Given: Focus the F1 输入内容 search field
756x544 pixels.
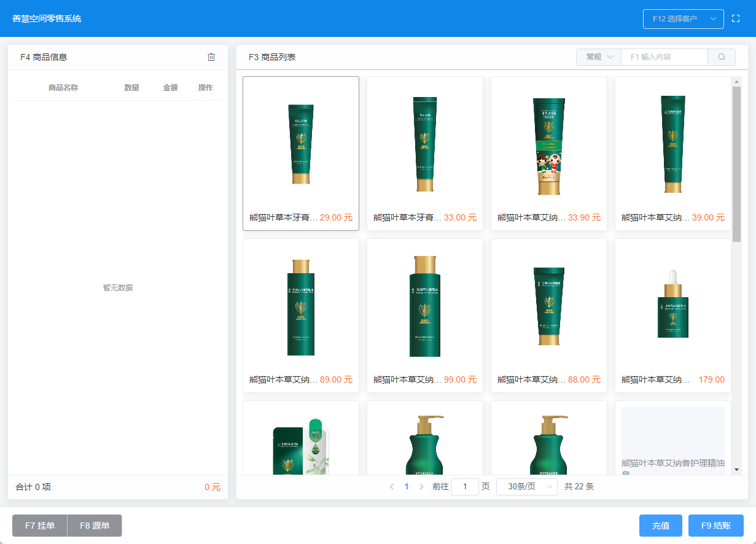Looking at the screenshot, I should coord(664,57).
